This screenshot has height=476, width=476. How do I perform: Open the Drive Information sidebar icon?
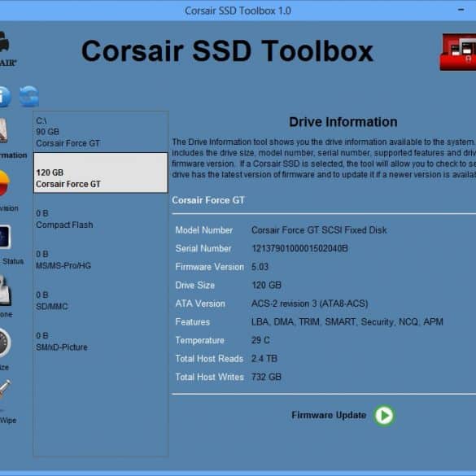[x=3, y=130]
